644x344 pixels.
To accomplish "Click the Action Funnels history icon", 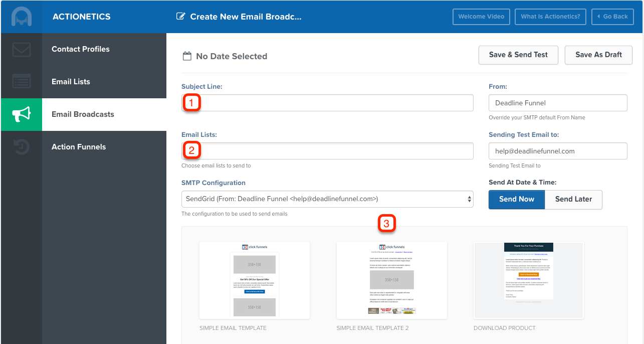I will [x=22, y=147].
